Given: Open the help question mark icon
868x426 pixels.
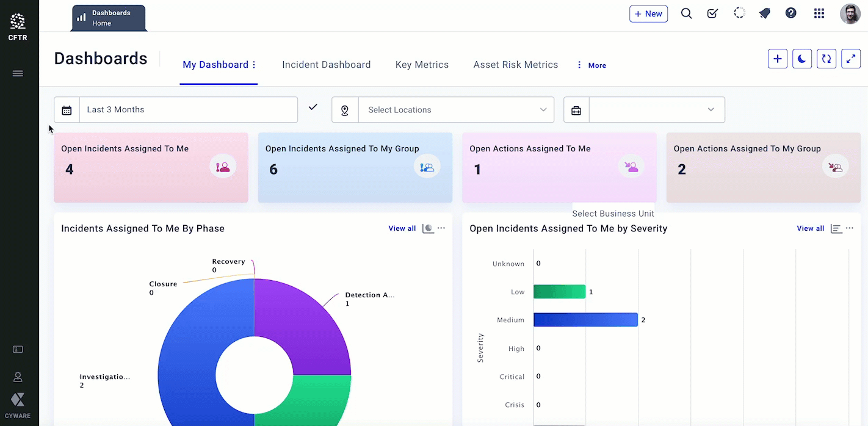Looking at the screenshot, I should (x=790, y=13).
